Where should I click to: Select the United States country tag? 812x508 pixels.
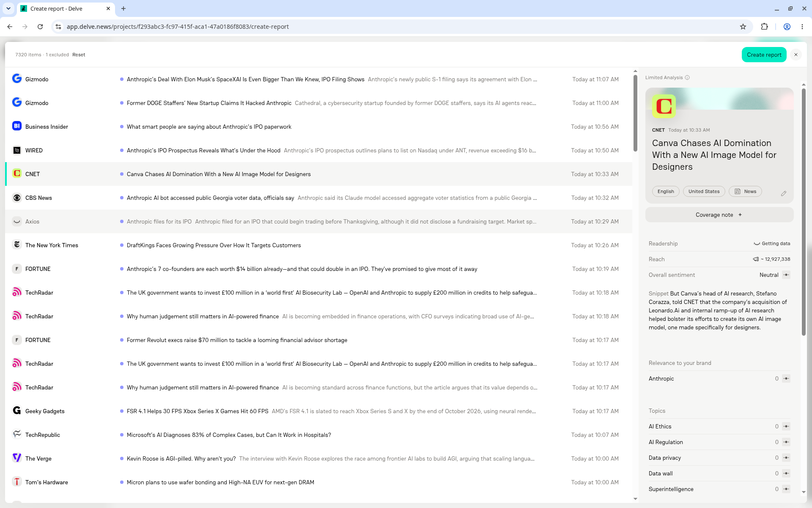pos(704,191)
